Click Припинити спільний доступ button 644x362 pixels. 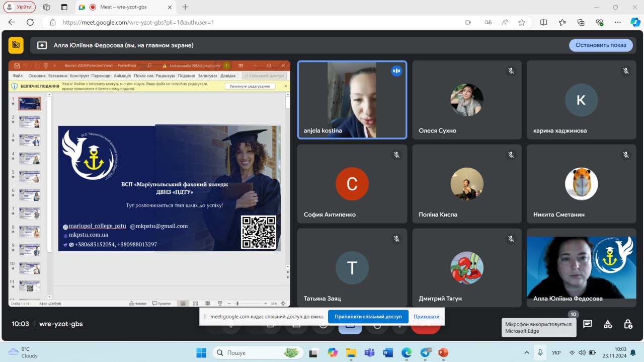[x=368, y=317]
